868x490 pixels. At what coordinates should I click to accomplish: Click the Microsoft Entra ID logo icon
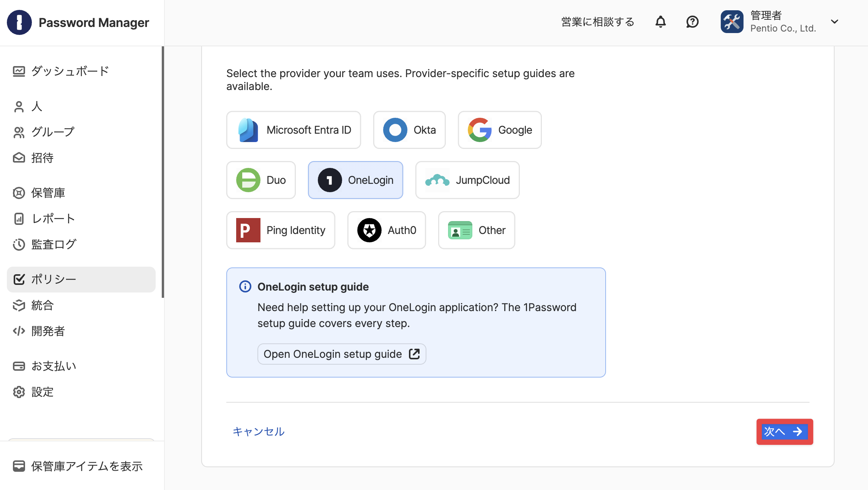pos(248,130)
